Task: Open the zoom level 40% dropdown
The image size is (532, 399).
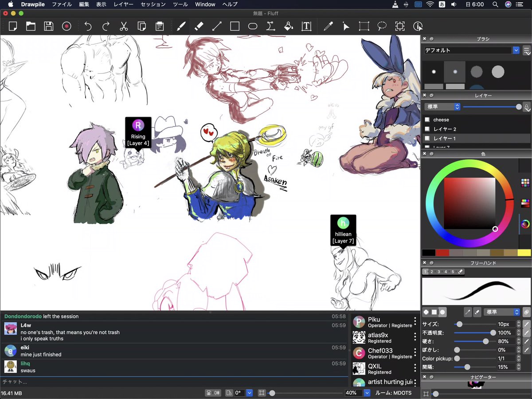Action: pyautogui.click(x=367, y=393)
